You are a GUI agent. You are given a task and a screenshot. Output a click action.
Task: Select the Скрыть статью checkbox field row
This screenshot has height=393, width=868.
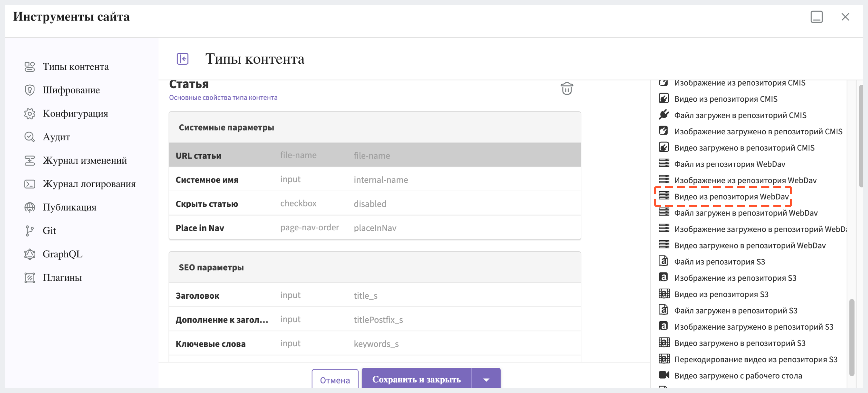pyautogui.click(x=375, y=203)
